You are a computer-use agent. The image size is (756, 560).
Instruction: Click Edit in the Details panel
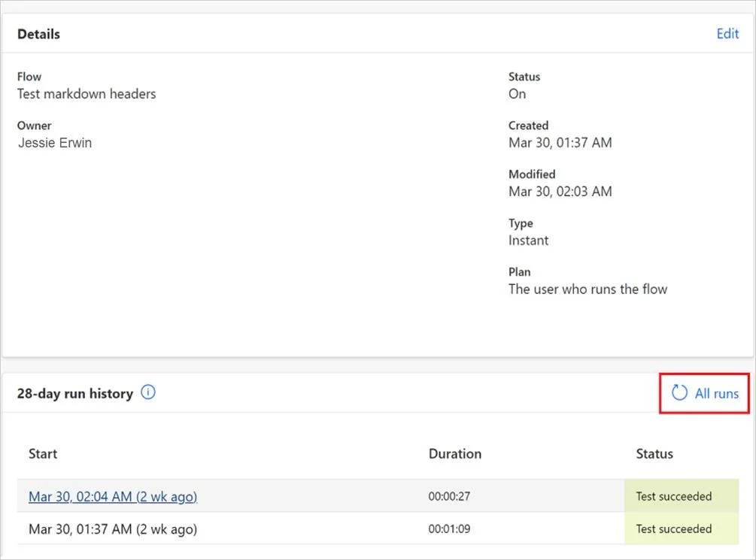click(x=727, y=34)
